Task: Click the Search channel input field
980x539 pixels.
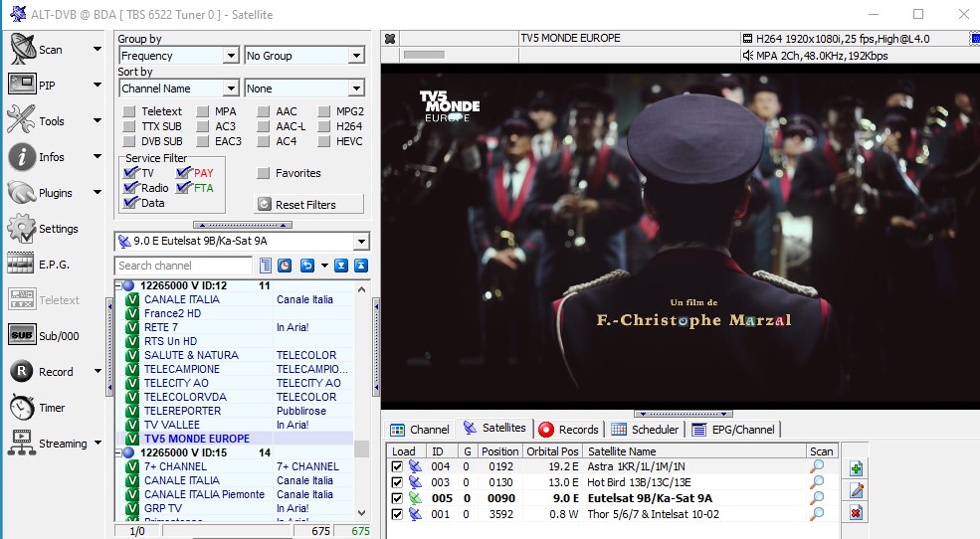Action: click(x=183, y=266)
